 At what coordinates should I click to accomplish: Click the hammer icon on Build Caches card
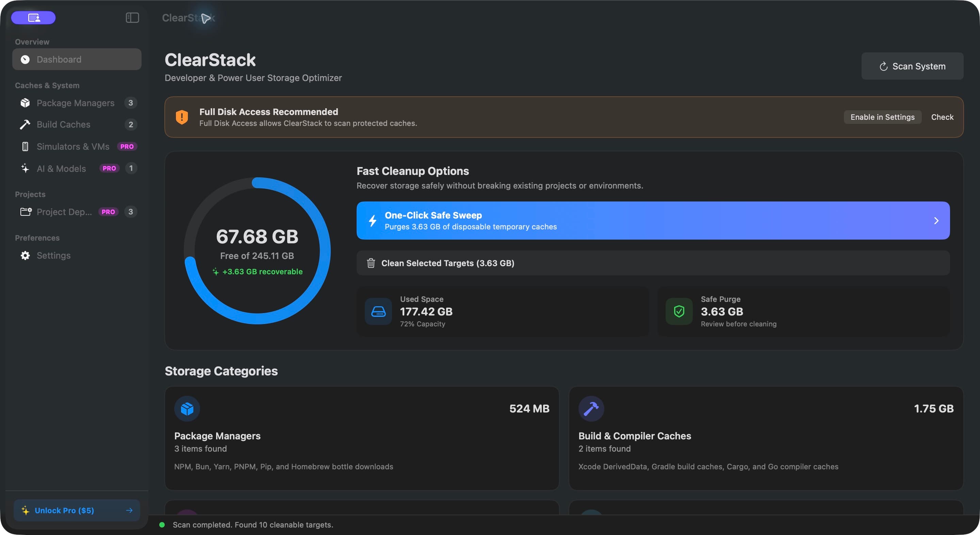(591, 409)
